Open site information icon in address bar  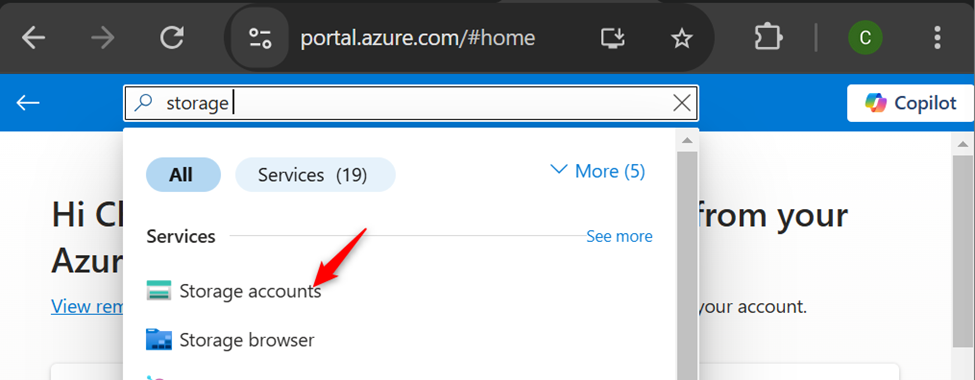[259, 39]
